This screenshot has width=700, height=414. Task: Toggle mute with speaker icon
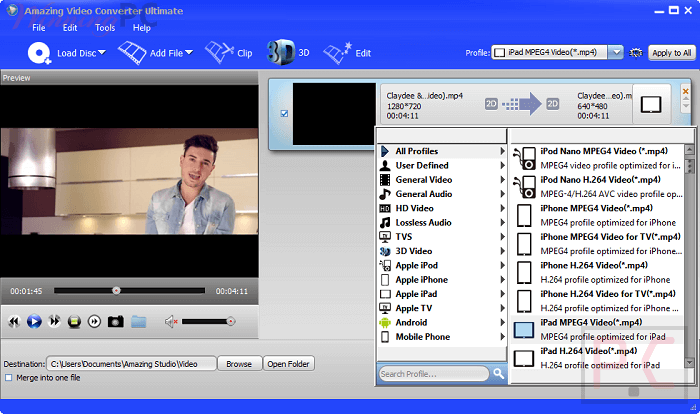coord(171,321)
